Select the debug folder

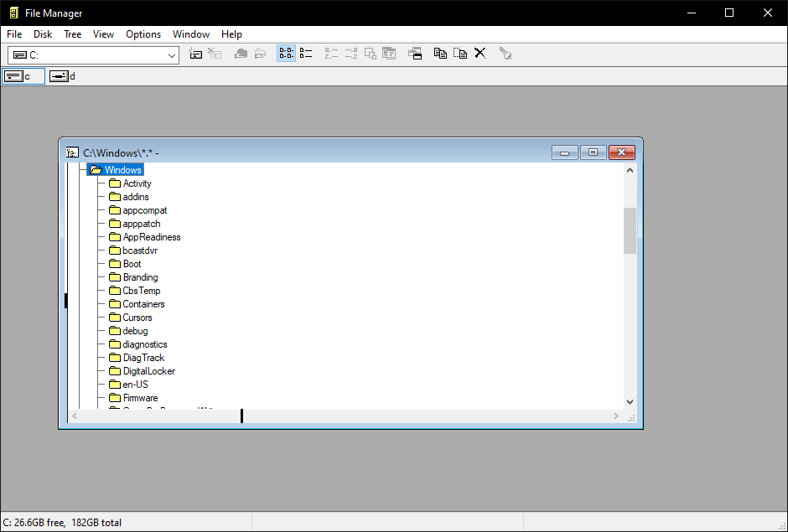tap(128, 331)
